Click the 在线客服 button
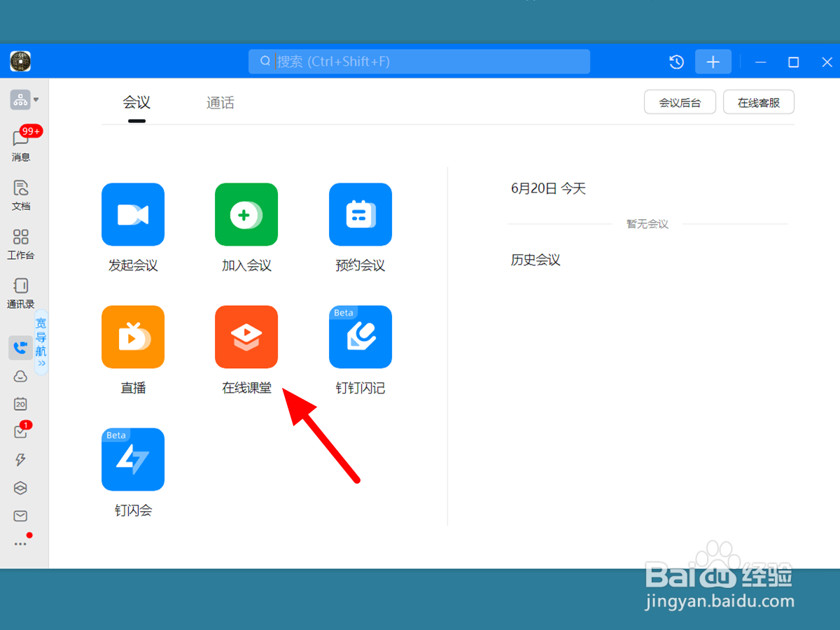Screen dimensions: 840x630 [759, 102]
